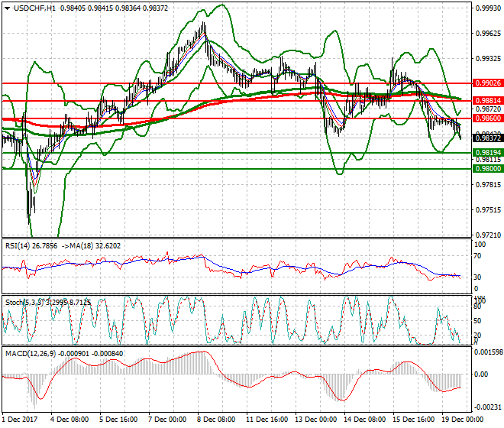This screenshot has height=428, width=504.
Task: Select the 14 Dec 08:00 time axis label
Action: point(364,420)
